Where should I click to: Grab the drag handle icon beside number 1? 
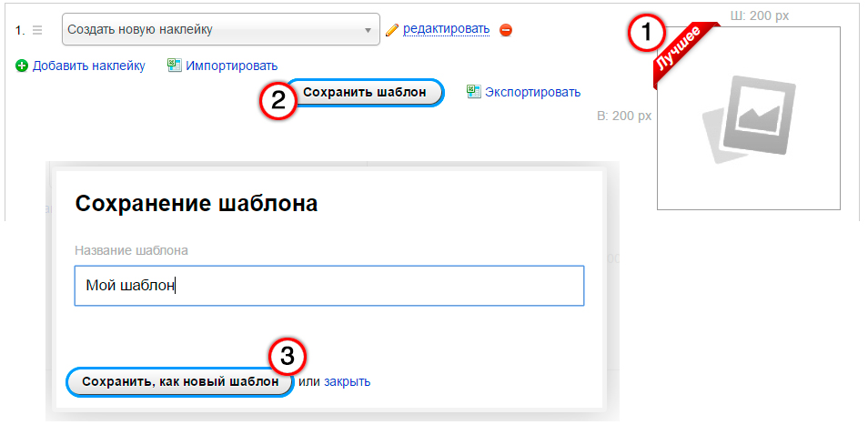point(37,30)
